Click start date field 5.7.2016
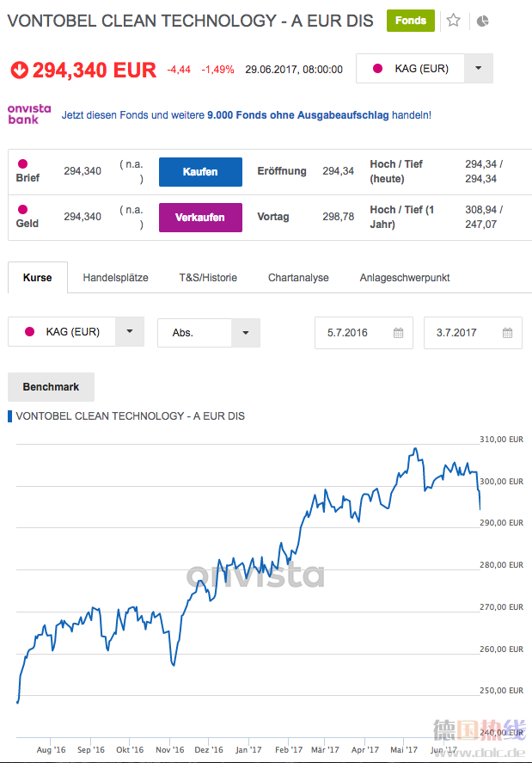The height and width of the screenshot is (763, 532). pos(364,333)
